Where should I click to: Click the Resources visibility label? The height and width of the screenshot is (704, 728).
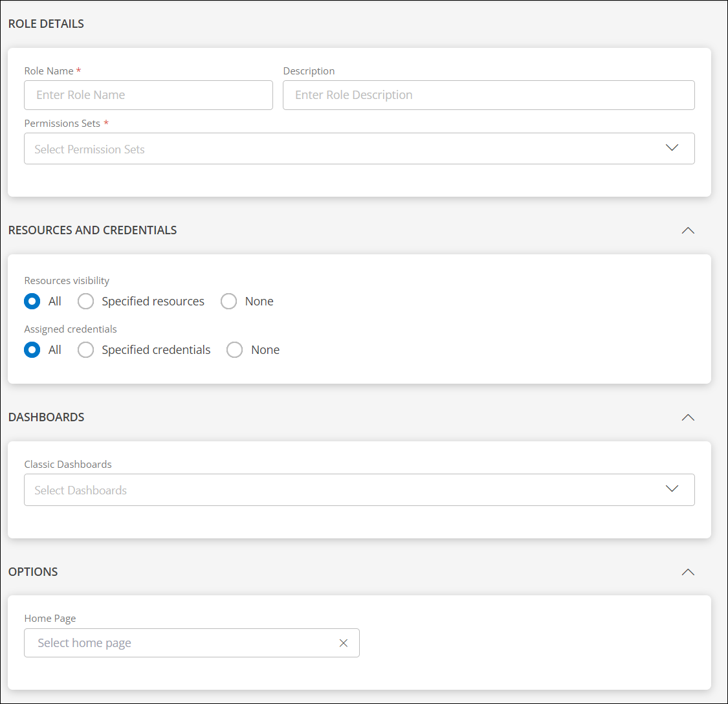click(x=67, y=280)
